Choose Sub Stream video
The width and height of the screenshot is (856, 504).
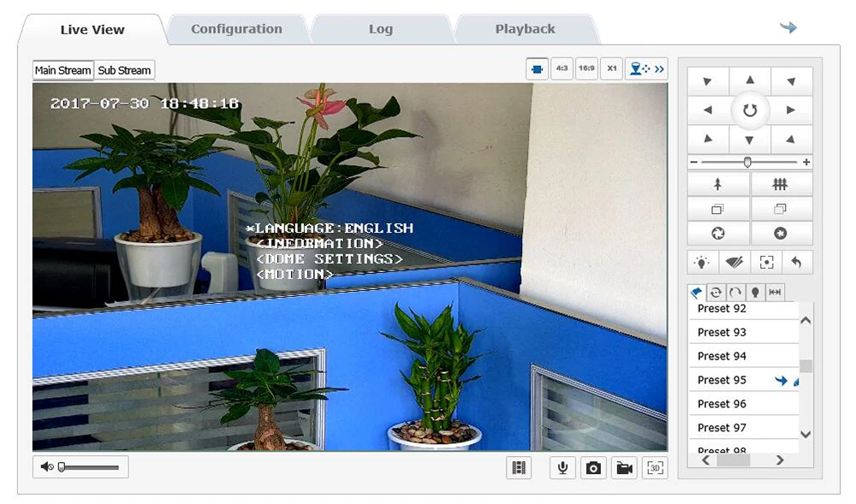(124, 70)
